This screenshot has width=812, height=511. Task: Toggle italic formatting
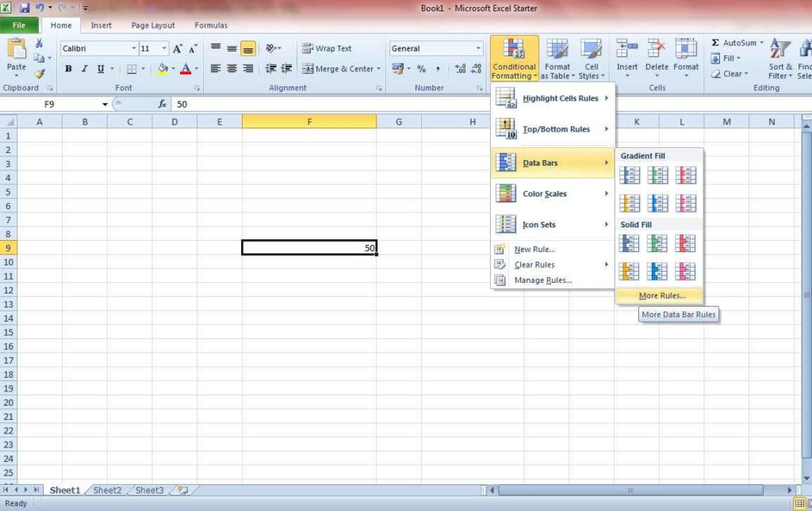tap(84, 69)
